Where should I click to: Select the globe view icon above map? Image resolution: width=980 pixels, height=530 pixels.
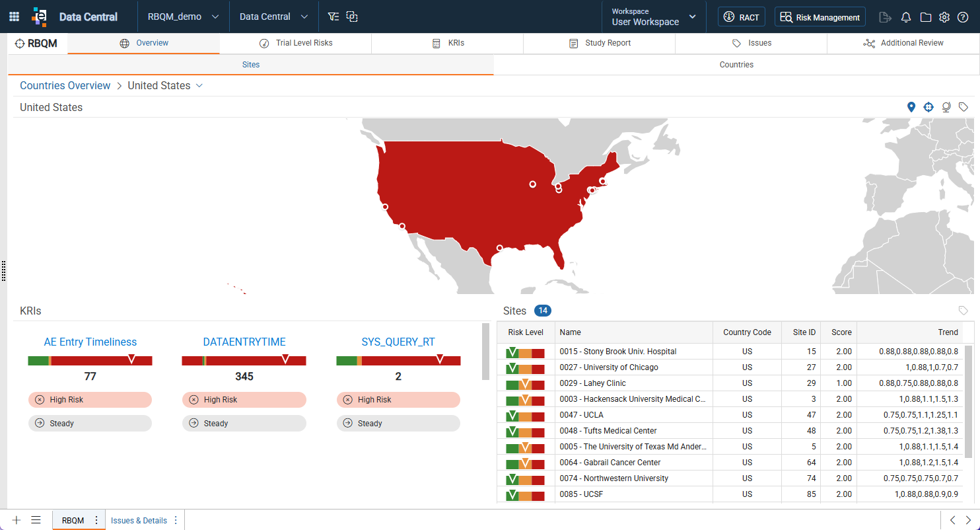[x=946, y=107]
